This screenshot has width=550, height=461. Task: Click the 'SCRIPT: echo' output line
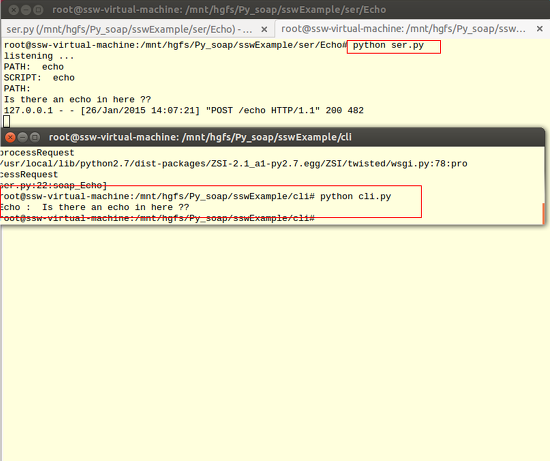[39, 78]
